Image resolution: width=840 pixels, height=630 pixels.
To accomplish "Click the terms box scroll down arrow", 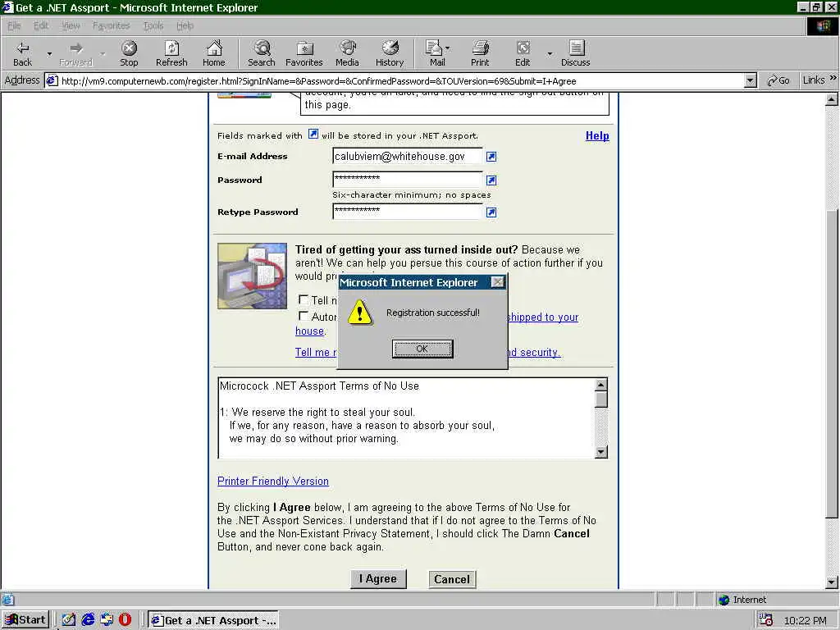I will click(601, 452).
